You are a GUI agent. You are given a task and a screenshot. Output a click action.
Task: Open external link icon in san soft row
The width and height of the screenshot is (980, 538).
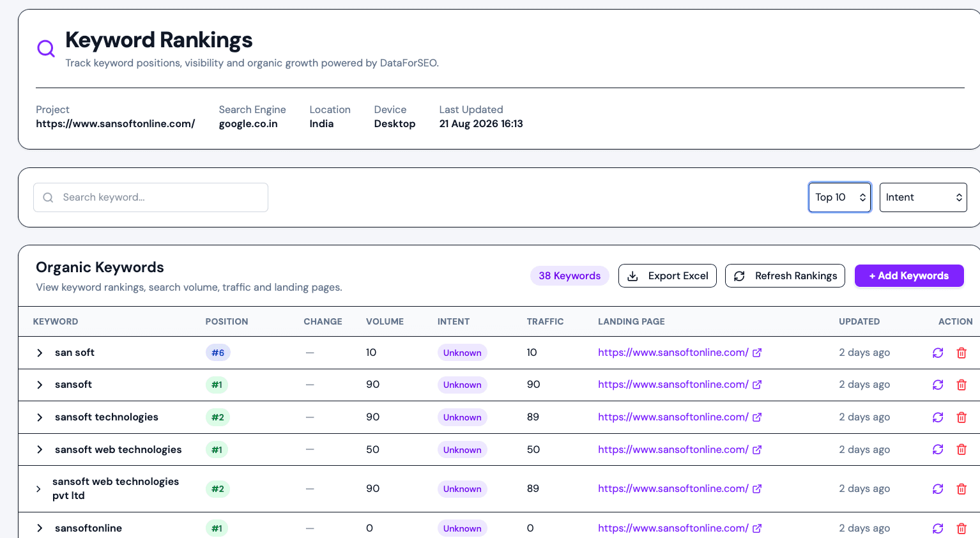point(757,353)
